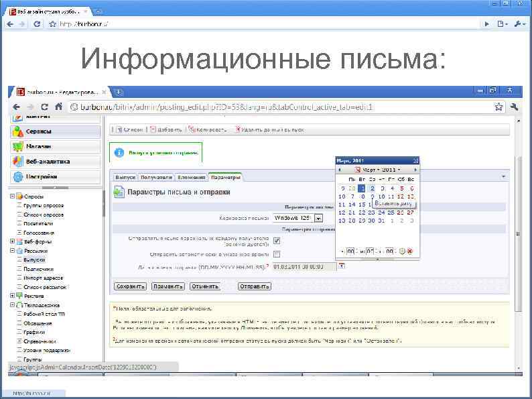532x399 pixels.
Task: Open Подписчики in the sidebar tree
Action: coord(38,269)
